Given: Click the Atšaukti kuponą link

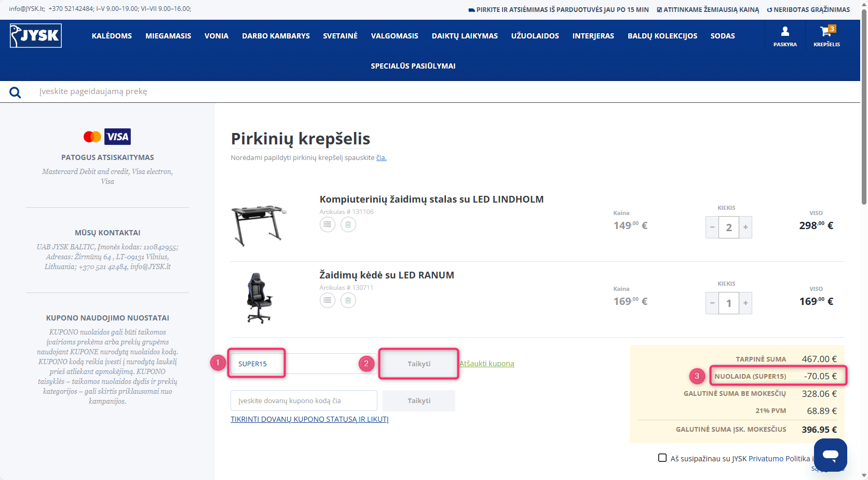Looking at the screenshot, I should click(x=486, y=364).
